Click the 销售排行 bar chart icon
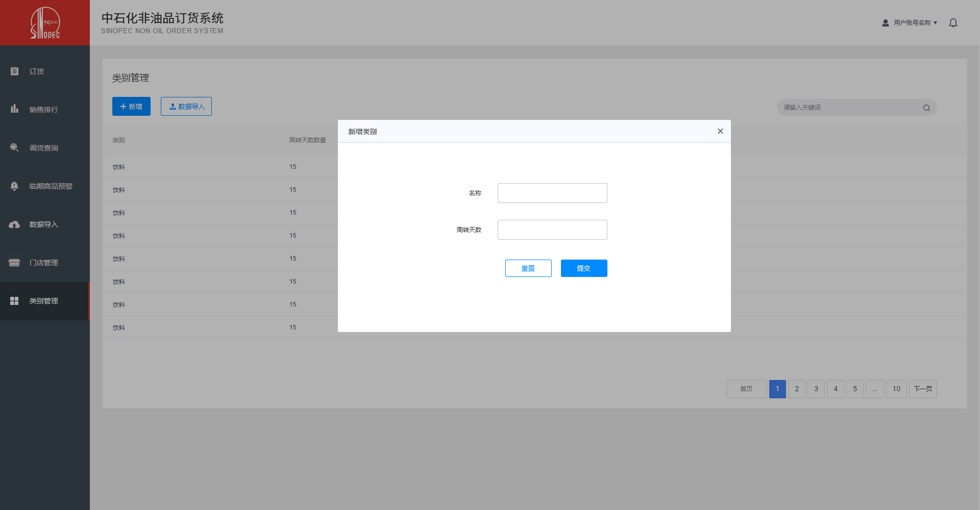This screenshot has width=980, height=510. [14, 109]
